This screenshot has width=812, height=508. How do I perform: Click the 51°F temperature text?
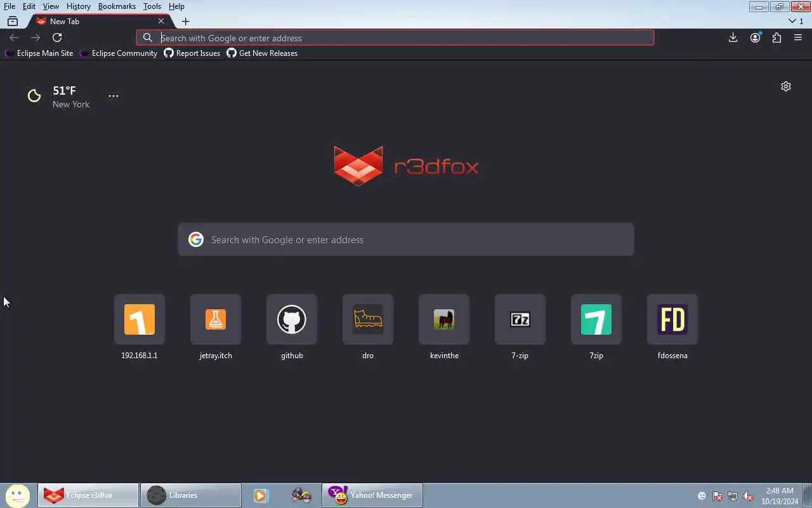[64, 91]
